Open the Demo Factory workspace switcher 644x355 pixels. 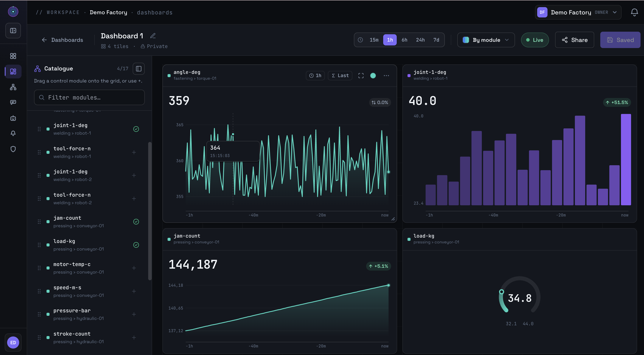578,12
